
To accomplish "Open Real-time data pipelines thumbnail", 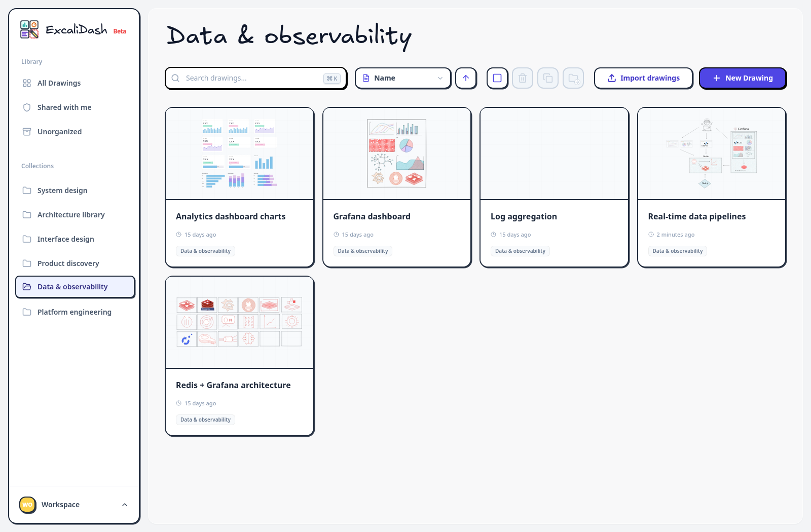I will (x=712, y=154).
